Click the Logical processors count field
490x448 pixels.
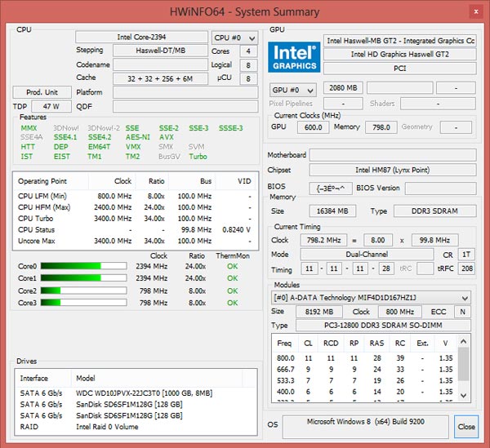248,65
